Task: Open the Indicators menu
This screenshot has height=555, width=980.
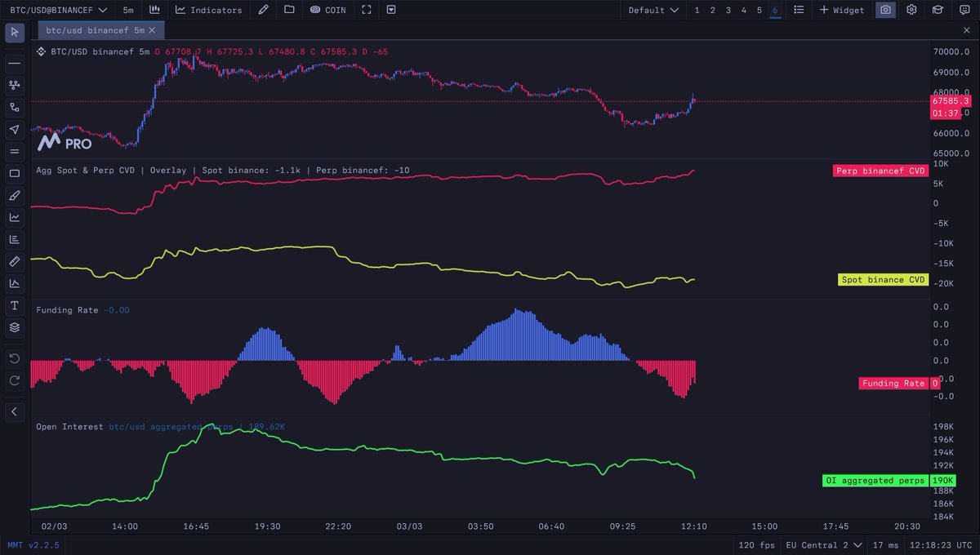Action: (208, 10)
